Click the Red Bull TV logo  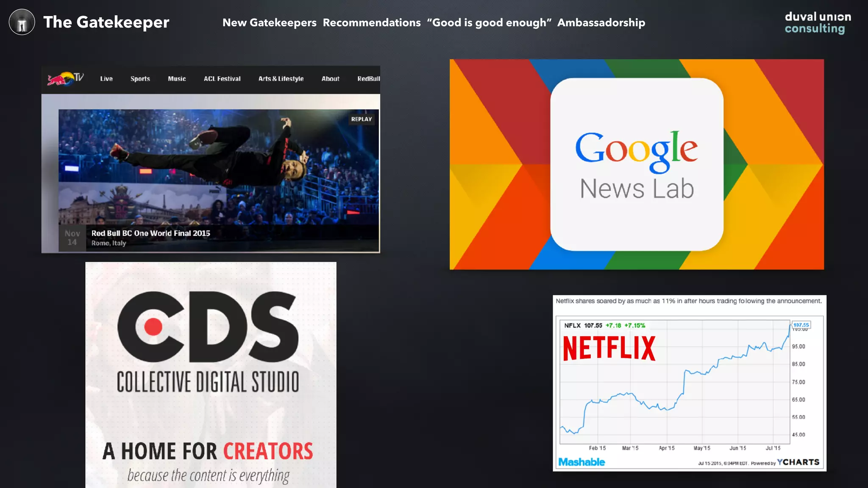65,79
